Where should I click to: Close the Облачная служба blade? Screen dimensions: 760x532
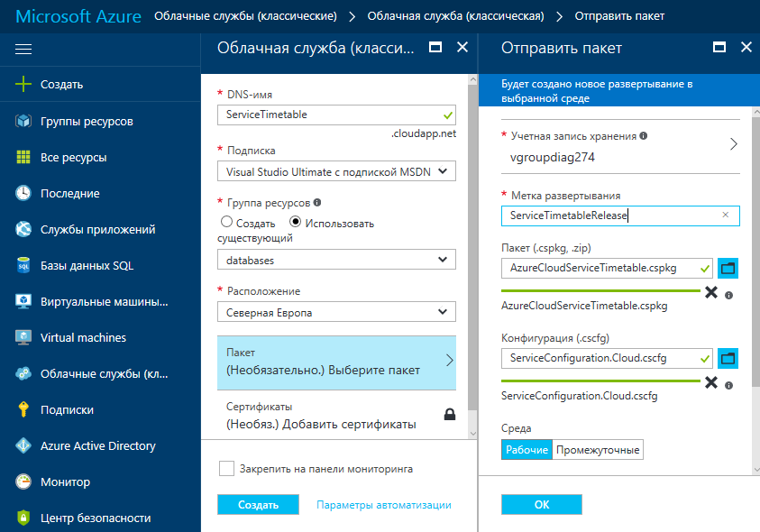[x=462, y=47]
